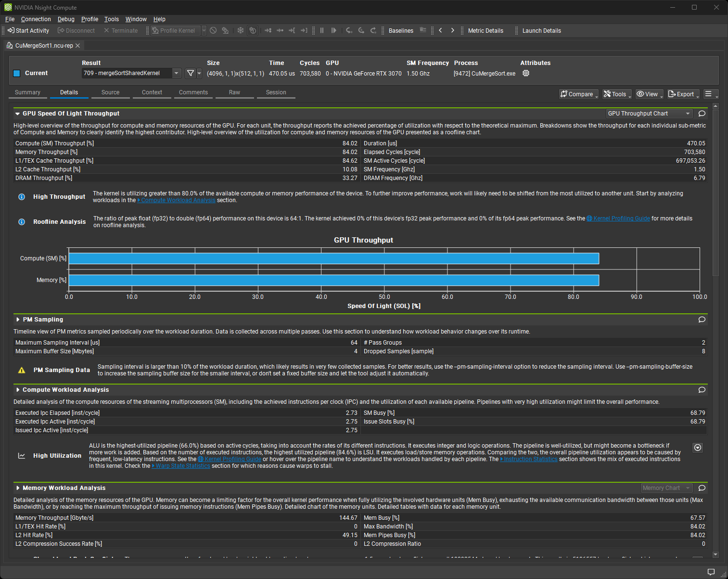Follow the Kernel Profiling Guide link

622,218
